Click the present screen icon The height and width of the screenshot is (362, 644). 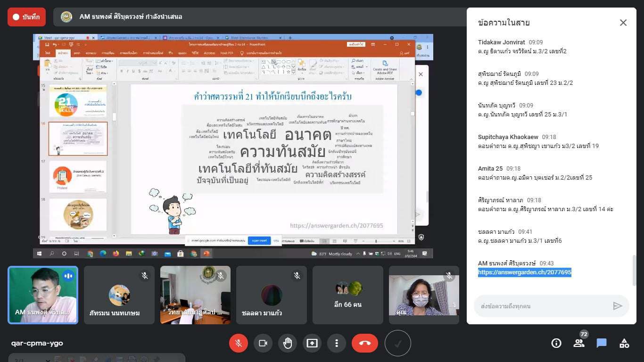tap(312, 343)
